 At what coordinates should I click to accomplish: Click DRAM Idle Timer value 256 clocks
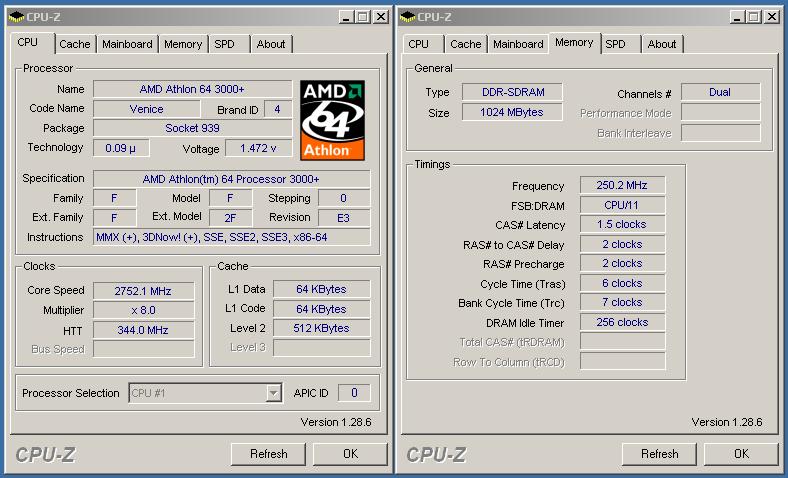622,322
